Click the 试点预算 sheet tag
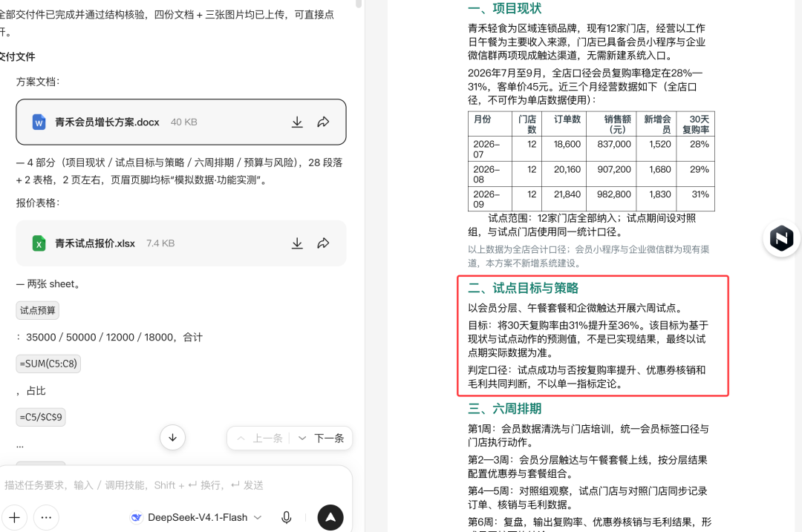Viewport: 802px width, 532px height. (x=37, y=310)
